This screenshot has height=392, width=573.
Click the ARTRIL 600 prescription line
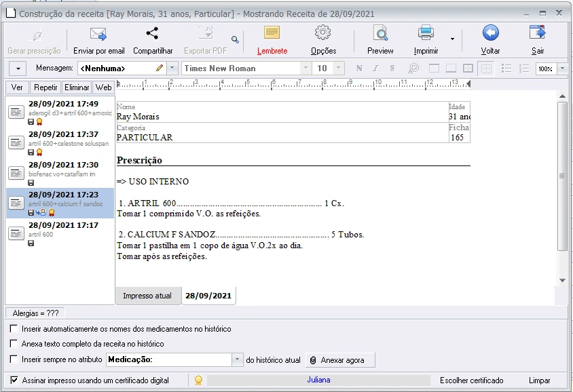click(x=231, y=203)
